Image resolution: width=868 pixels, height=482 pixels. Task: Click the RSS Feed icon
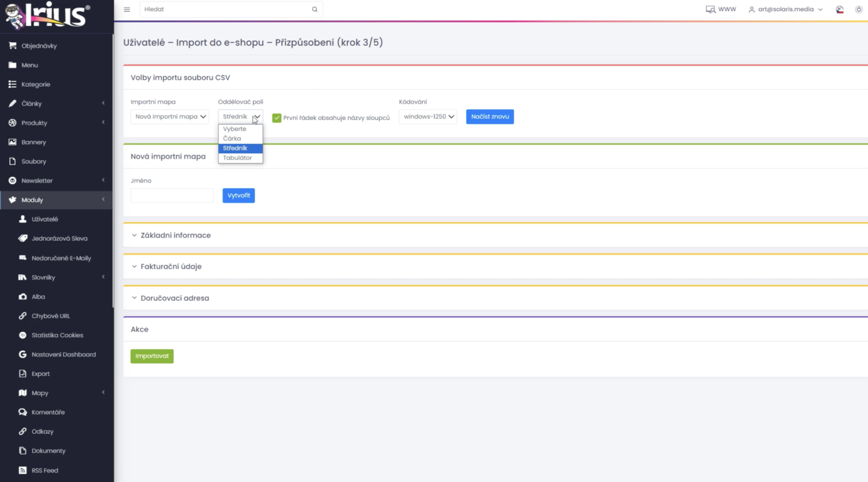pyautogui.click(x=23, y=470)
